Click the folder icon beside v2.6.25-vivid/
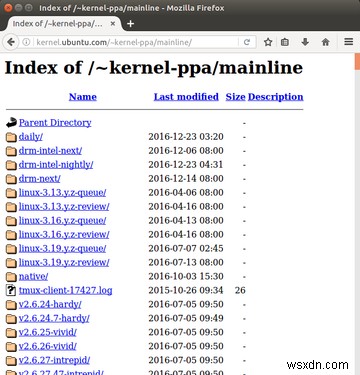 tap(11, 333)
